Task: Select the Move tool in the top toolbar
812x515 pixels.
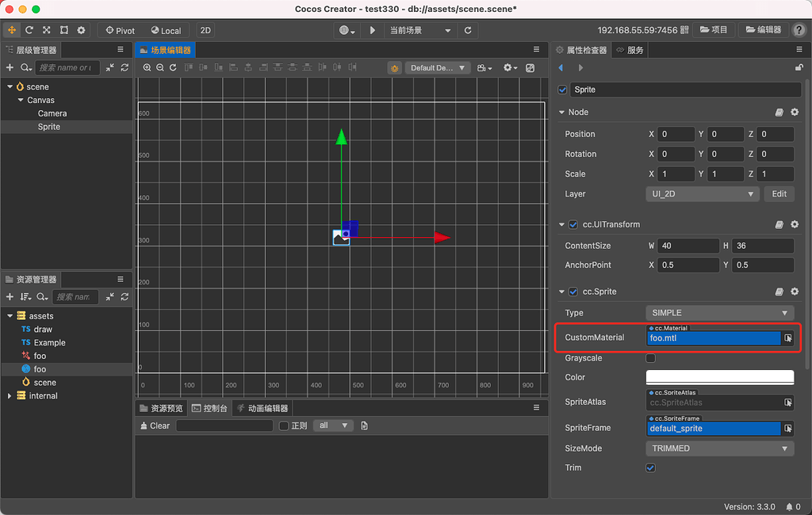Action: [12, 30]
